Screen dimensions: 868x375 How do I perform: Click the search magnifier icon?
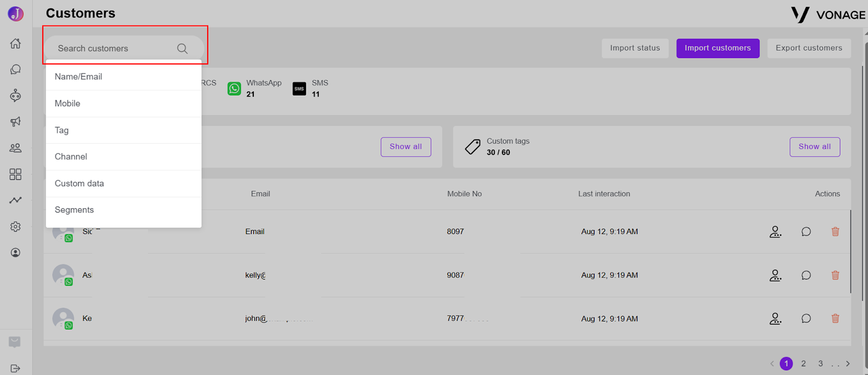pos(182,48)
